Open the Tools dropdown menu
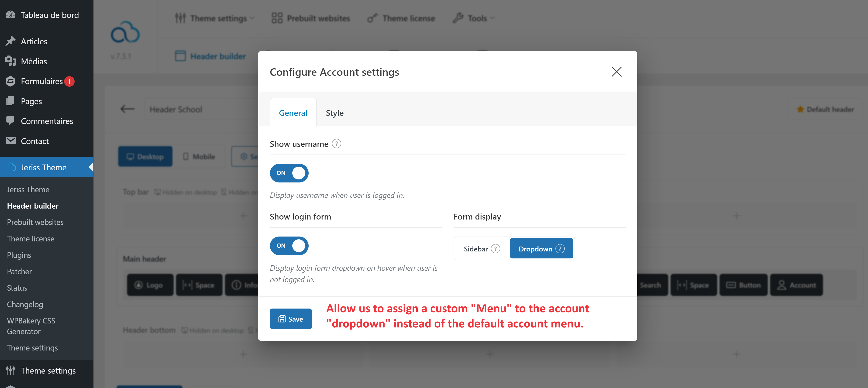The height and width of the screenshot is (388, 868). click(473, 18)
